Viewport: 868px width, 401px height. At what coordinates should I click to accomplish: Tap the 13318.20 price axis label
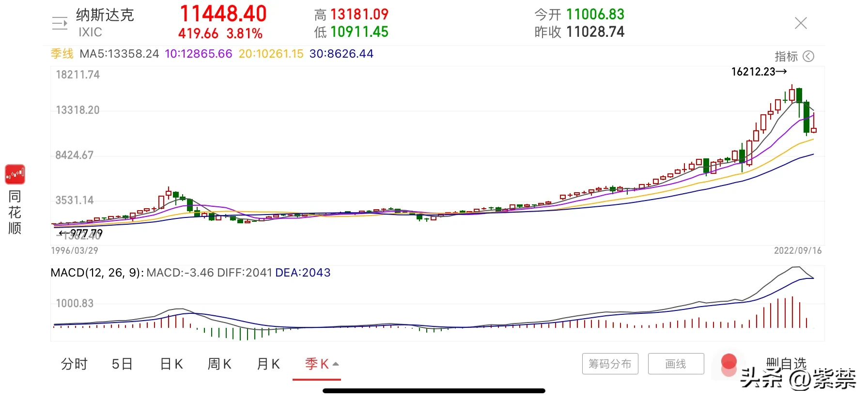77,110
